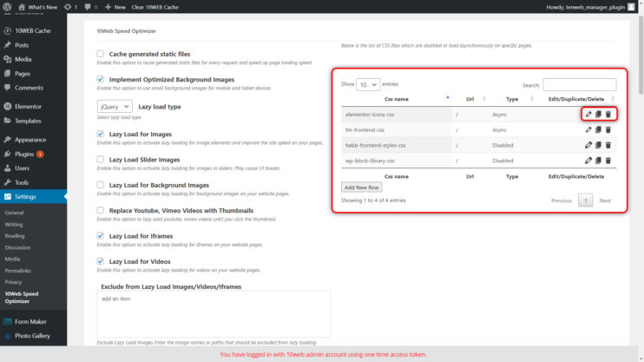644x362 pixels.
Task: Duplicate the wp-block-library-css row
Action: tap(598, 161)
